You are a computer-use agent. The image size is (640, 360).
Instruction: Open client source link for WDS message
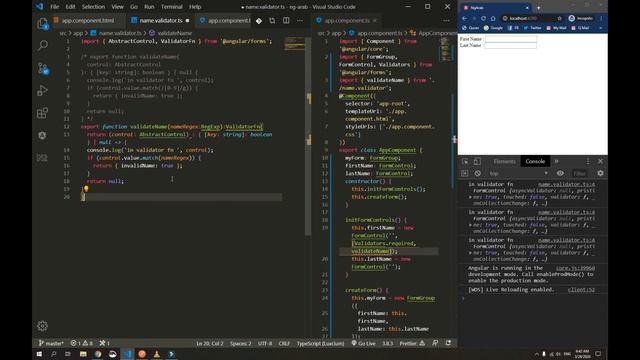tap(581, 290)
